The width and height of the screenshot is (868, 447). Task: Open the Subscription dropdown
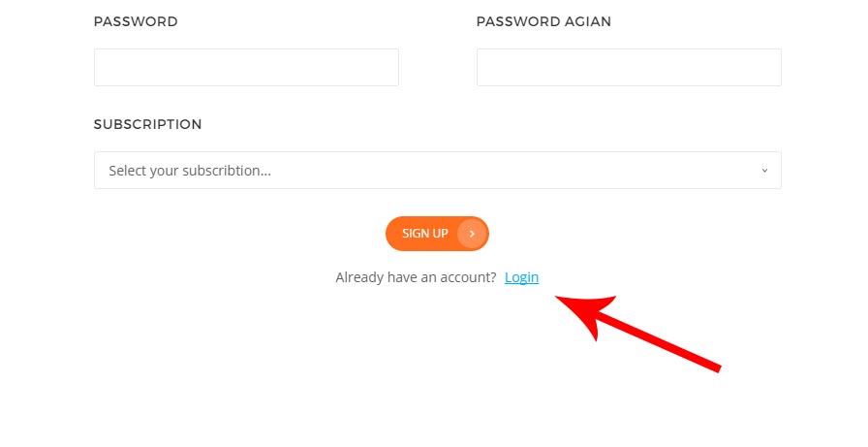point(437,171)
